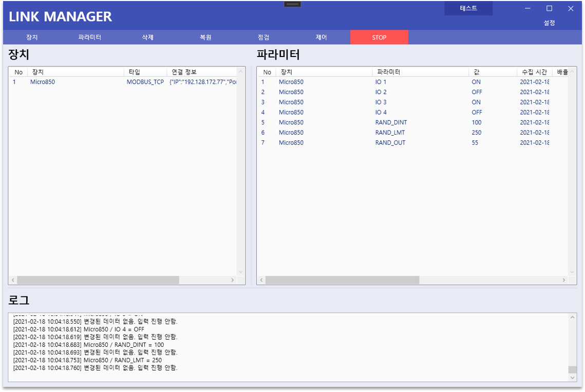Maximize the Link Manager window
This screenshot has height=392, width=585.
(549, 8)
